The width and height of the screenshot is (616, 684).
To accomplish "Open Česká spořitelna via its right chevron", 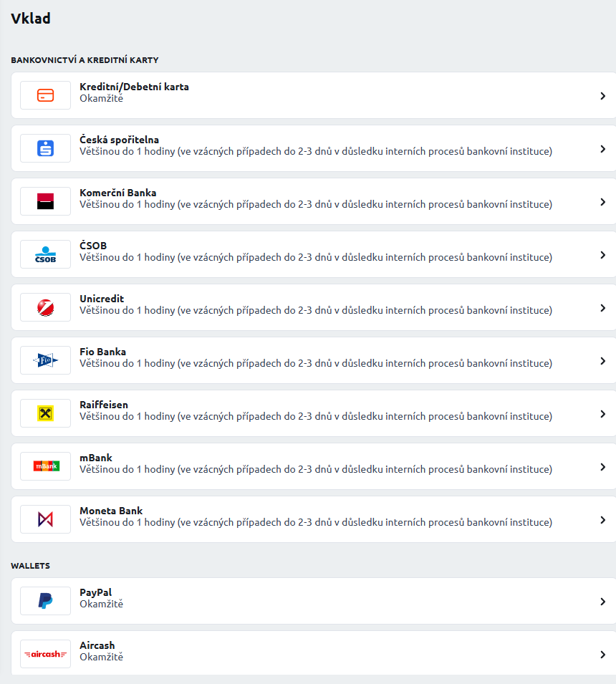I will 603,149.
